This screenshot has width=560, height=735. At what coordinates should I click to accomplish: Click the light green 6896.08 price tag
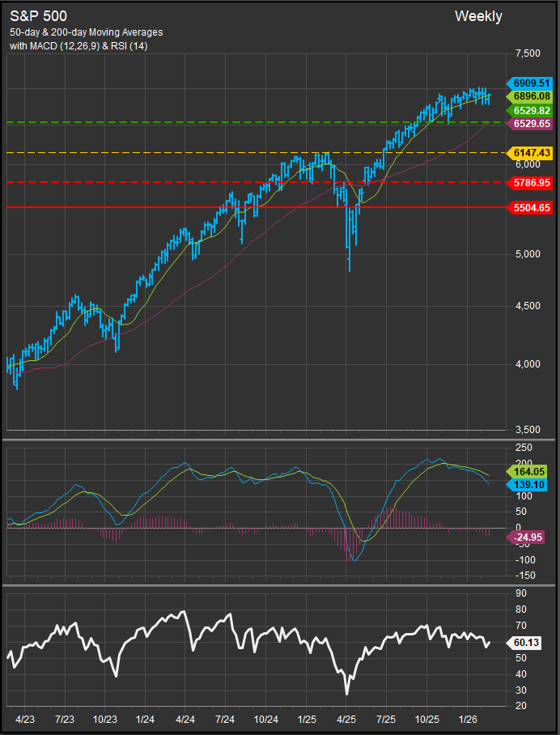529,96
